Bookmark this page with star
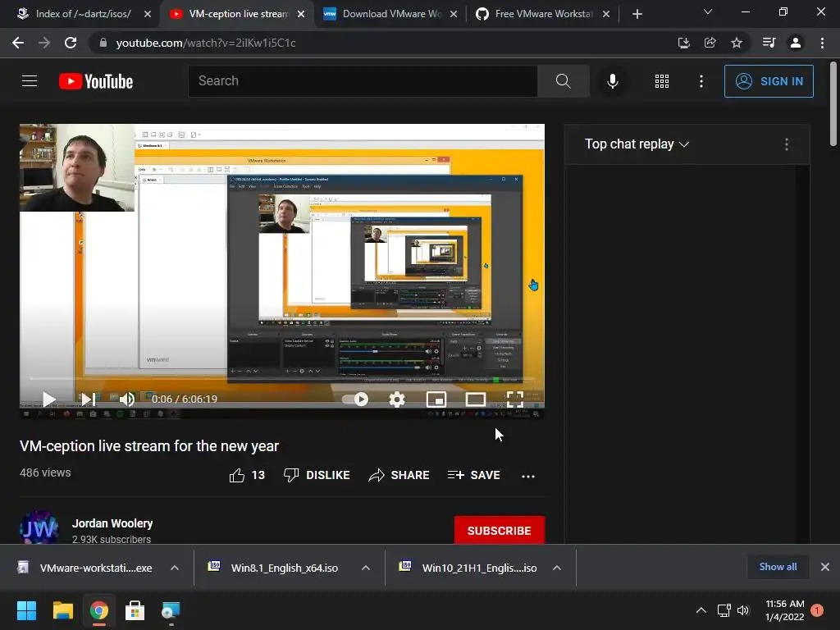Image resolution: width=840 pixels, height=630 pixels. coord(737,43)
